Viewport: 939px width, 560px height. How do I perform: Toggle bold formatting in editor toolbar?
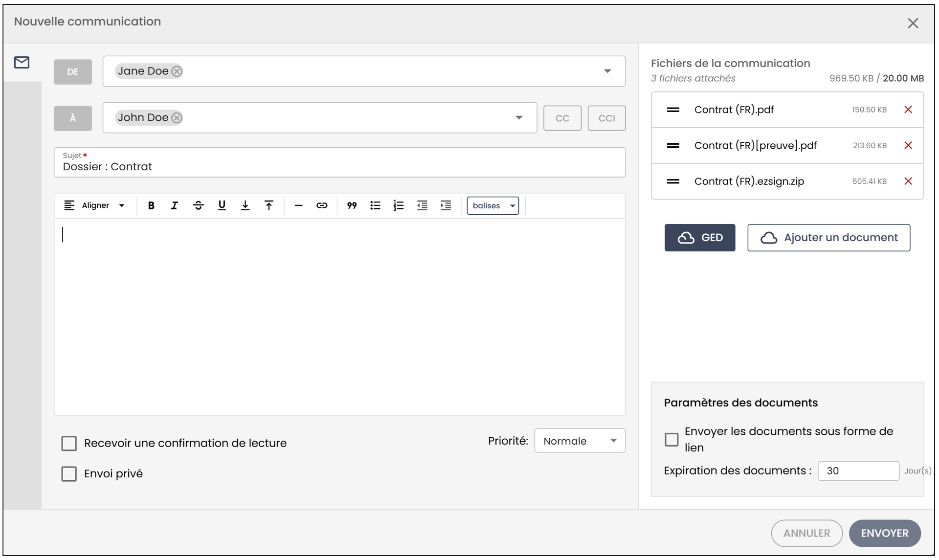[x=151, y=205]
